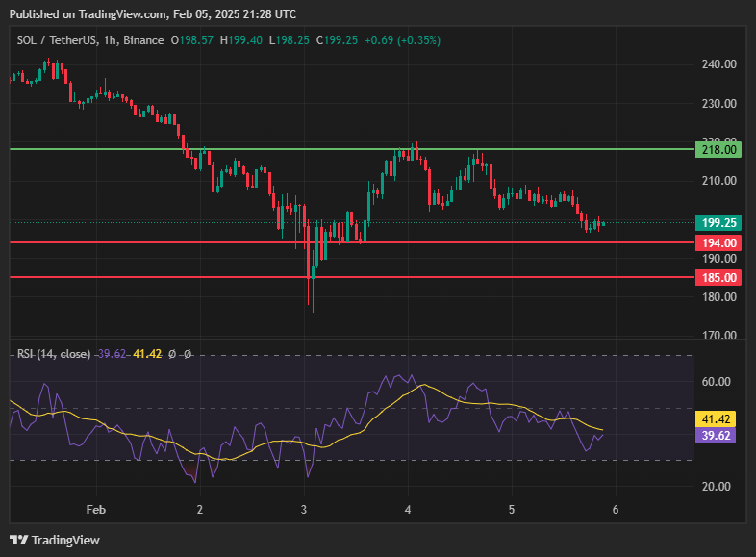The image size is (756, 557).
Task: Click the Feb label on the time axis
Action: pyautogui.click(x=94, y=509)
